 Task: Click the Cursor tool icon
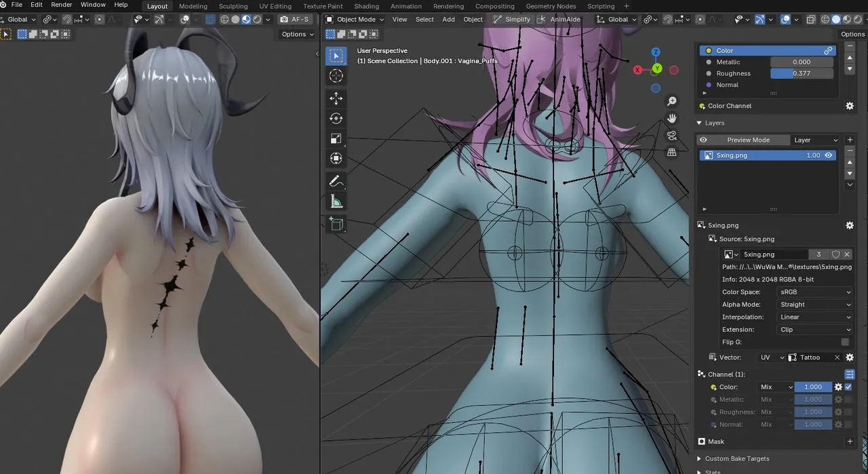[336, 76]
